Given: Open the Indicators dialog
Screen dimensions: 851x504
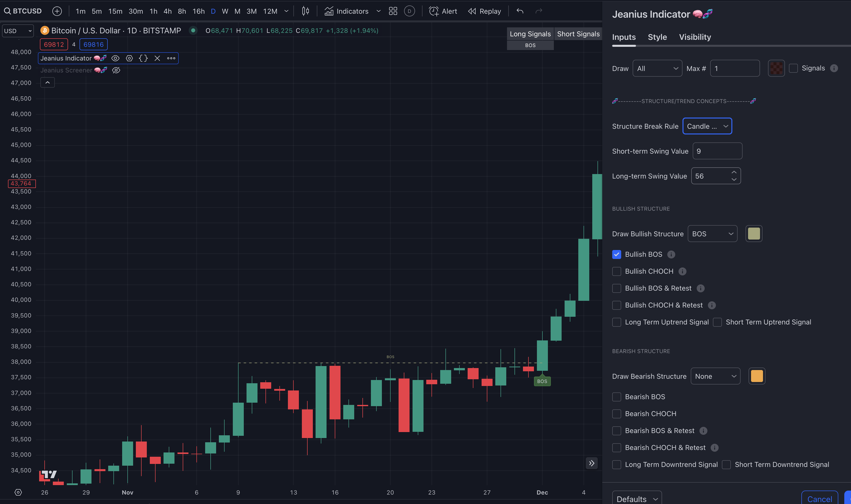Looking at the screenshot, I should [x=346, y=11].
